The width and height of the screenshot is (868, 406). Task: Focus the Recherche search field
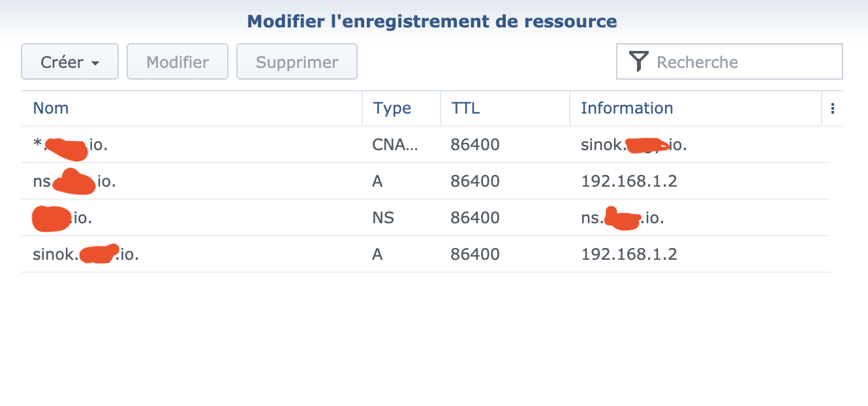pyautogui.click(x=744, y=62)
